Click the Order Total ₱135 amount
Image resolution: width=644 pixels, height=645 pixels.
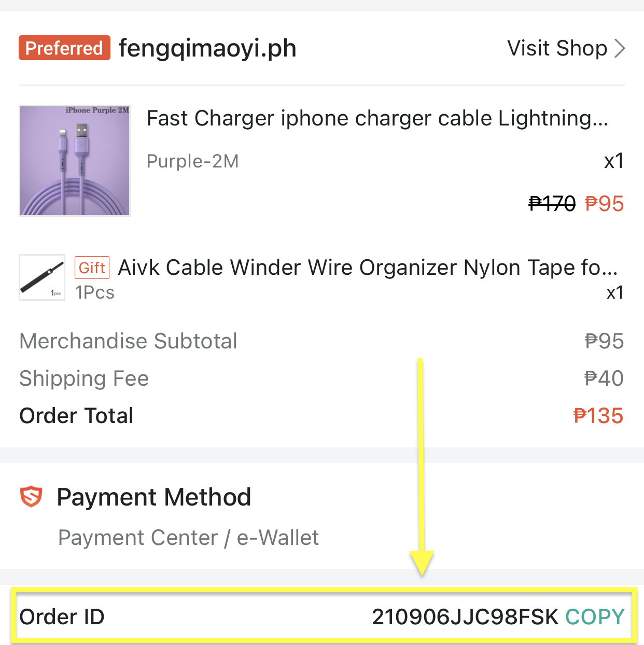click(x=598, y=415)
